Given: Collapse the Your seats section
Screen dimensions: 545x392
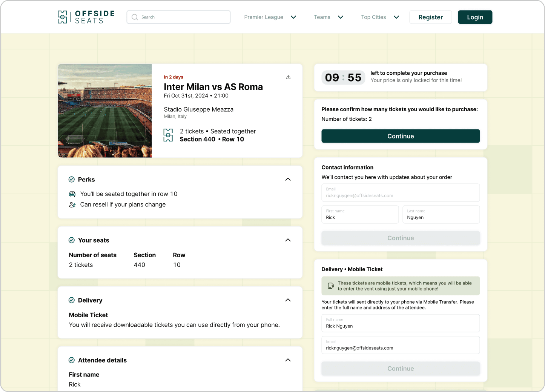Looking at the screenshot, I should click(x=288, y=240).
